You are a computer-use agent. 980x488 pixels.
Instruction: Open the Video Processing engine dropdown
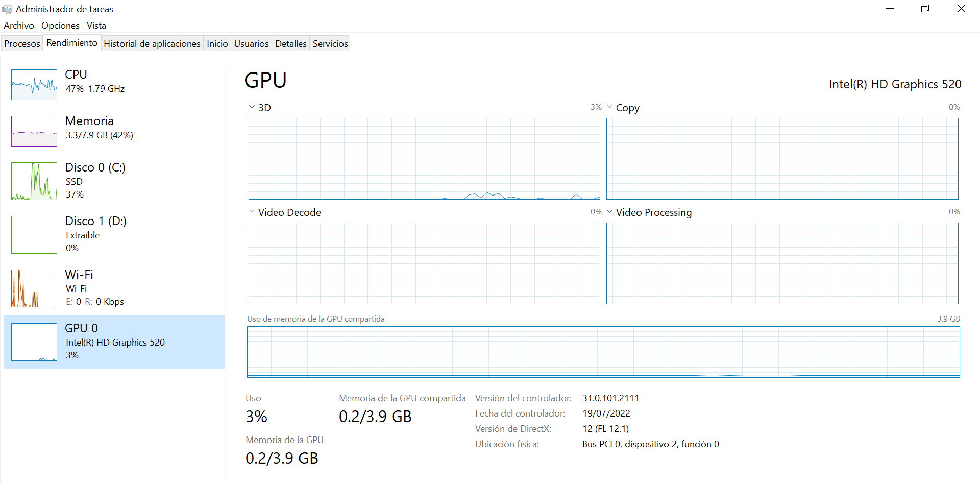pos(609,212)
